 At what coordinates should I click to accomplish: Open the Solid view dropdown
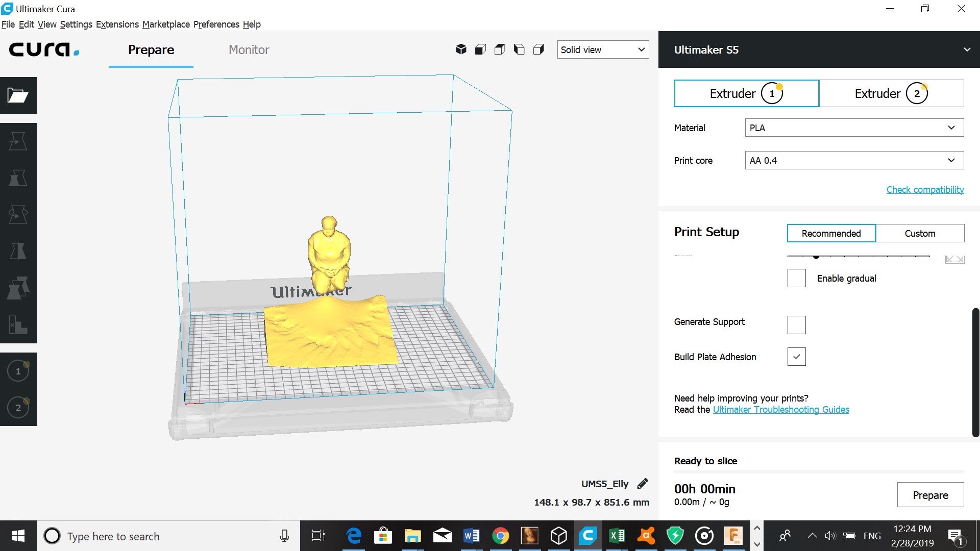[x=603, y=49]
